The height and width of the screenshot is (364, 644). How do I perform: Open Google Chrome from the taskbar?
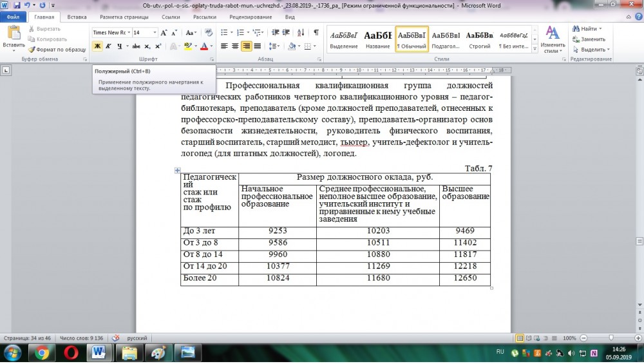point(42,352)
